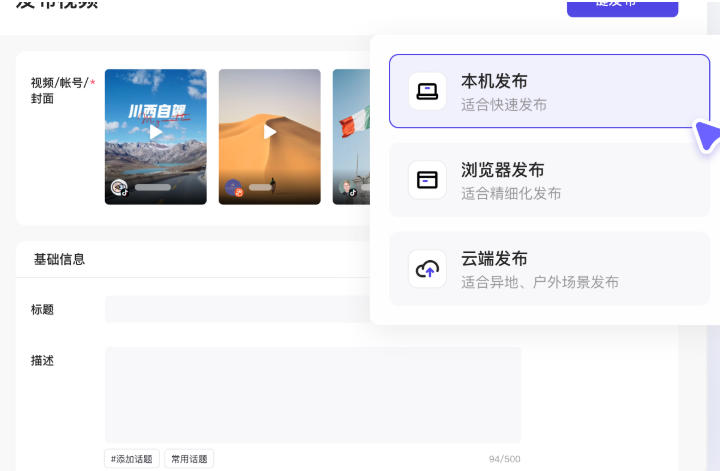Click the browser window icon for 浏览器发布
Viewport: 720px width, 471px height.
(x=427, y=180)
